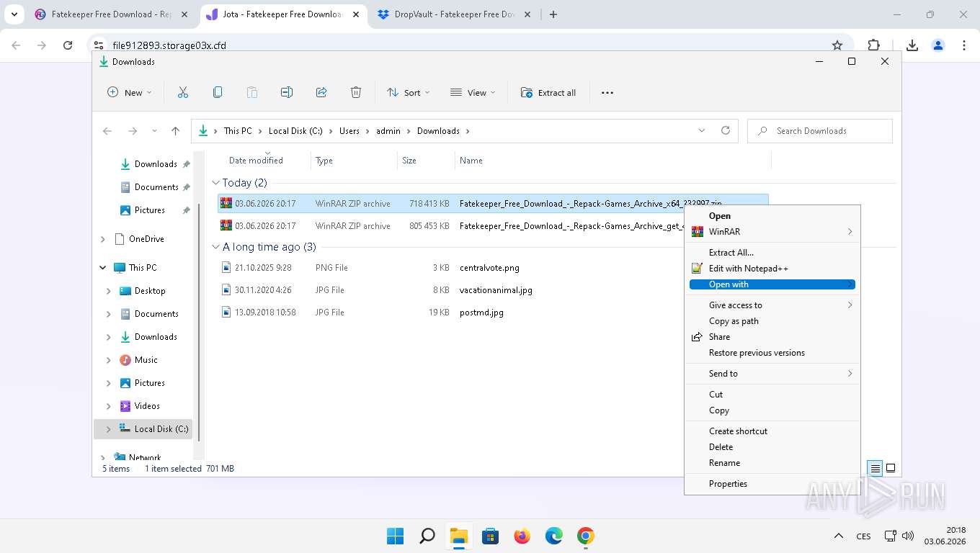Screen dimensions: 980x553
Task: Click the Delete trash icon in toolbar
Action: [x=356, y=92]
